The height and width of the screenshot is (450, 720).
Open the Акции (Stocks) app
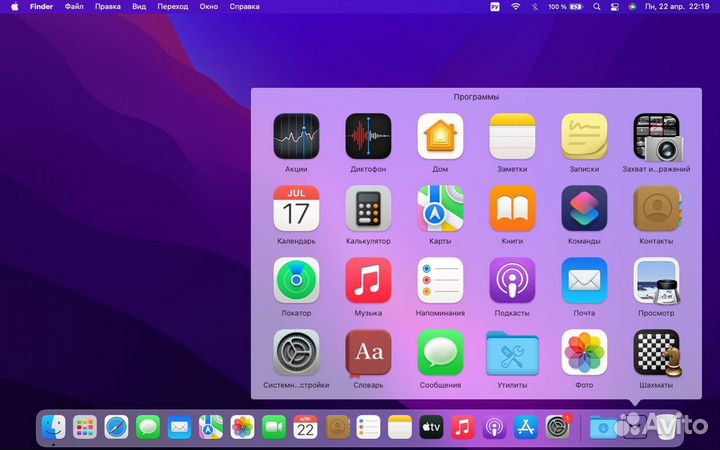click(x=296, y=137)
